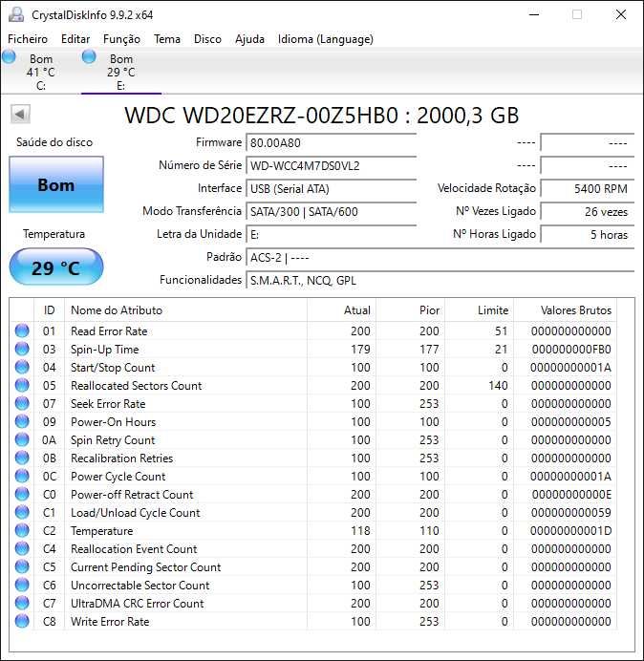Click the Atual column header
The image size is (644, 661).
pyautogui.click(x=342, y=310)
